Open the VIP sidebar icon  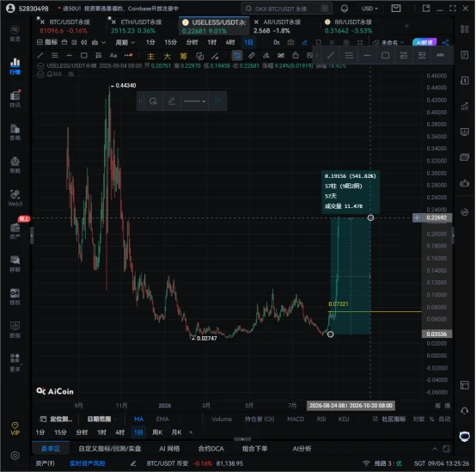pyautogui.click(x=15, y=428)
